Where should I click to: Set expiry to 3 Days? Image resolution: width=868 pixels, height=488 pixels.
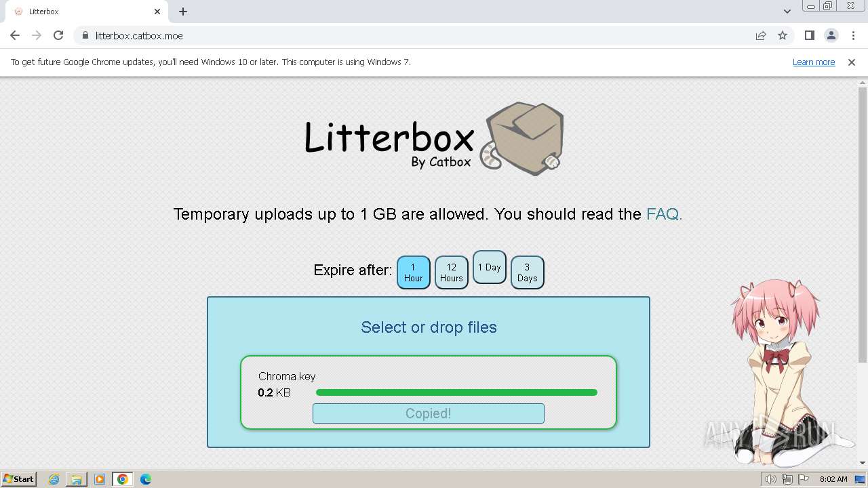[x=528, y=272]
